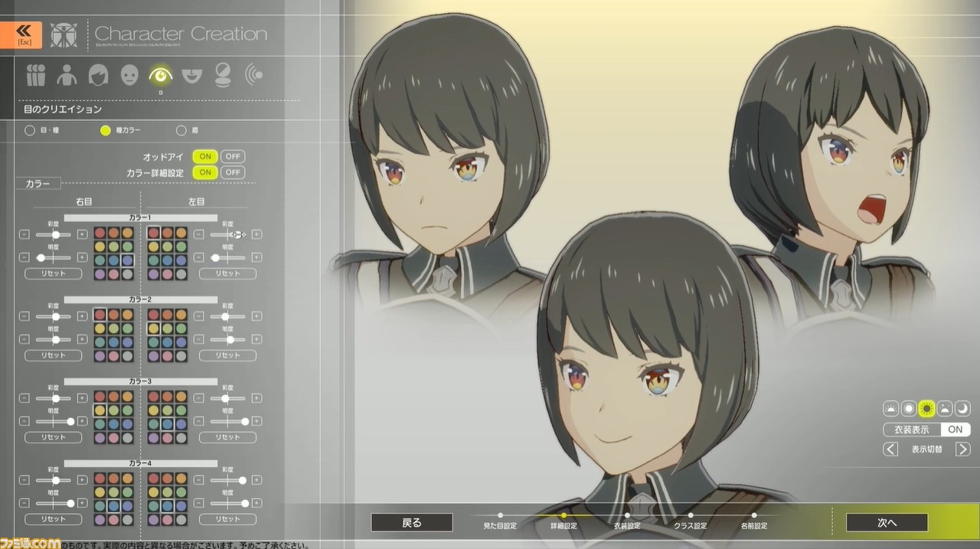Reset right eye カラー1 with リセット
Viewport: 980px width, 549px height.
[x=54, y=273]
